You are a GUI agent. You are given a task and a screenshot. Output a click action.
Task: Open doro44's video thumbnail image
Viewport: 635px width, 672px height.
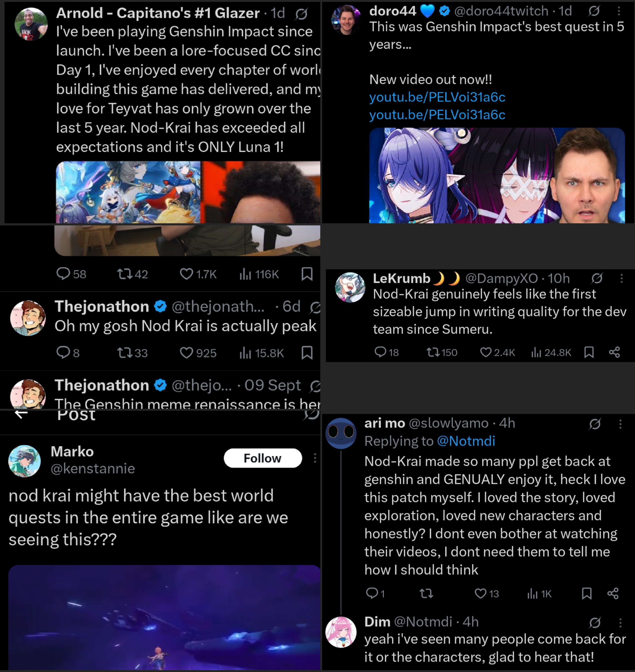[497, 175]
